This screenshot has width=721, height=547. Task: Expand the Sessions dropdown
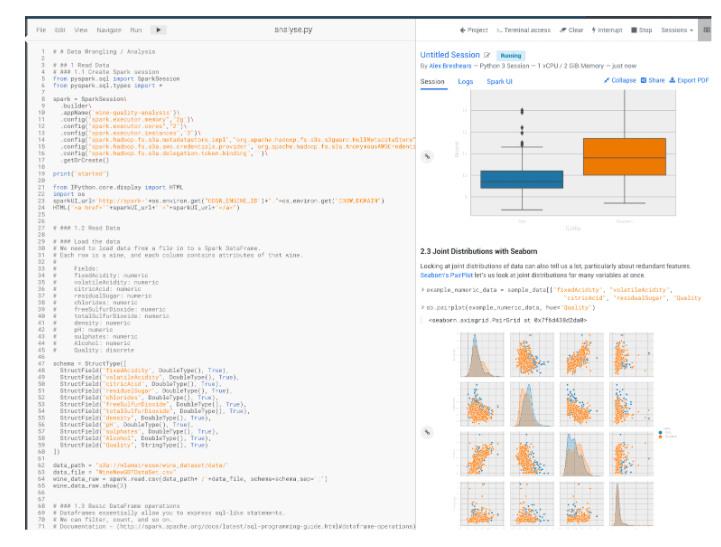click(x=677, y=30)
